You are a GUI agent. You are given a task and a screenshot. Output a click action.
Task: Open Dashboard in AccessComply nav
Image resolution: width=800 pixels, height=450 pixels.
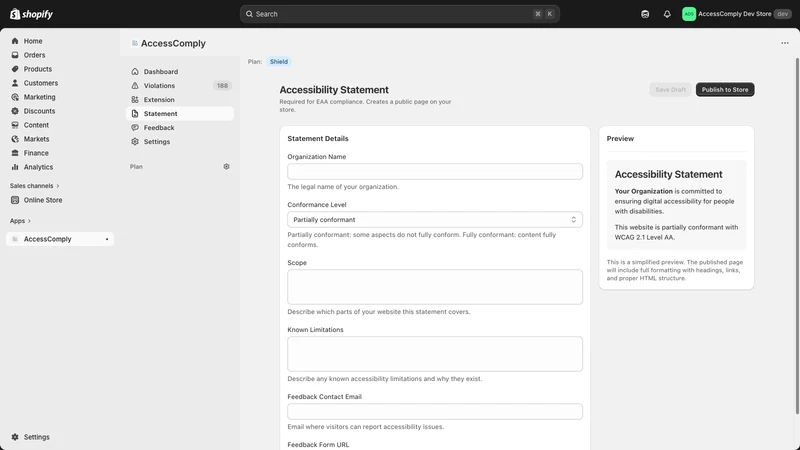[161, 71]
